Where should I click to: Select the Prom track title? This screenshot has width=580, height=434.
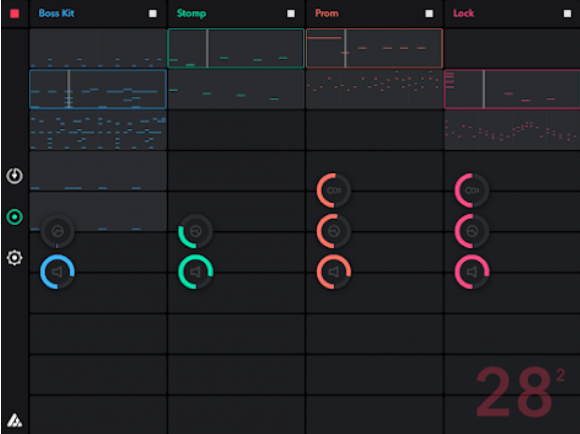[x=327, y=13]
